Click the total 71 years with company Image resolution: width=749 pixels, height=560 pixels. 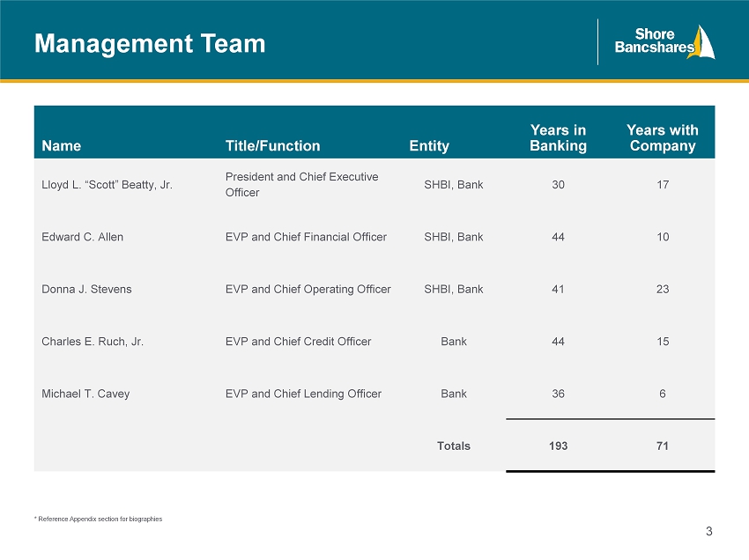click(663, 446)
